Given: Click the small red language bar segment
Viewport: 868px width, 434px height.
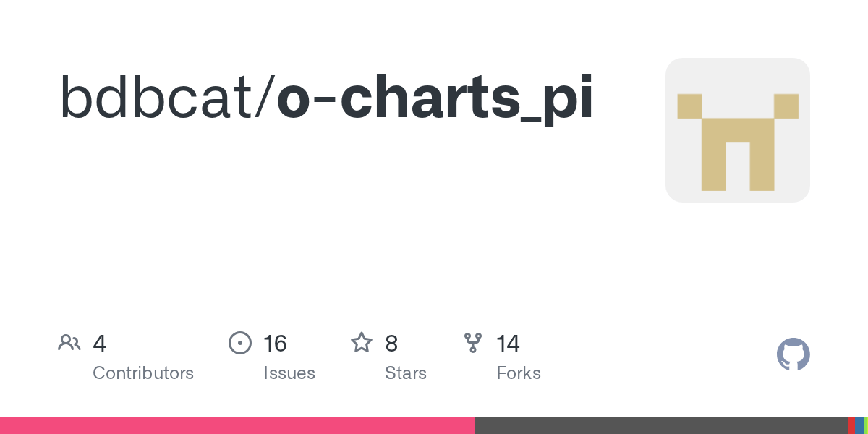Looking at the screenshot, I should 851,425.
